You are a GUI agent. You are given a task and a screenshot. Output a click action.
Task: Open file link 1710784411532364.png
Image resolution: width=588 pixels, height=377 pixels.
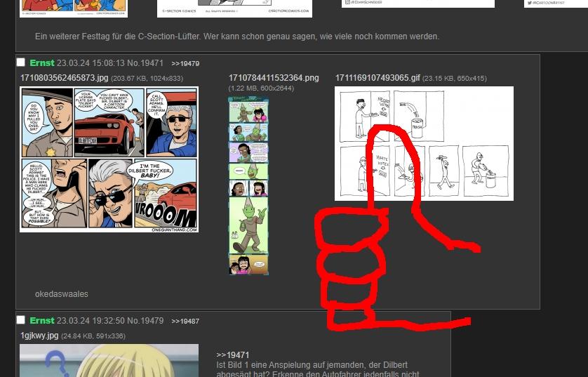274,78
